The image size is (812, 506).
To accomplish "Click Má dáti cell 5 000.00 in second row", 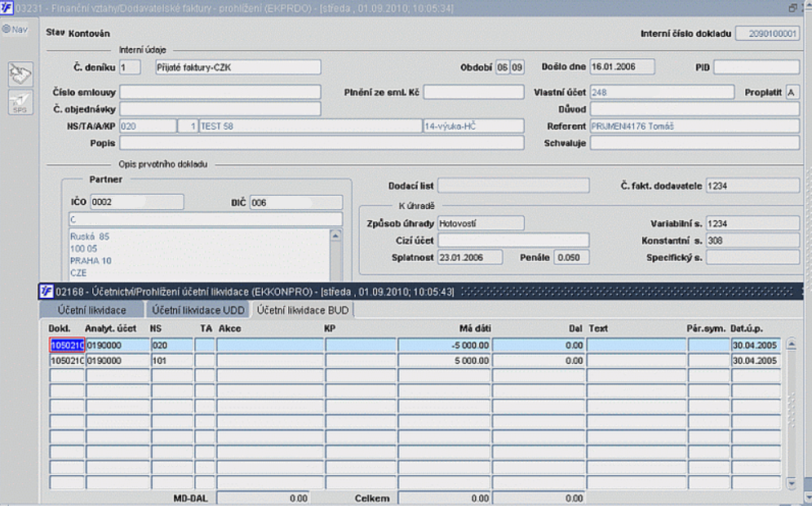I will [x=444, y=361].
